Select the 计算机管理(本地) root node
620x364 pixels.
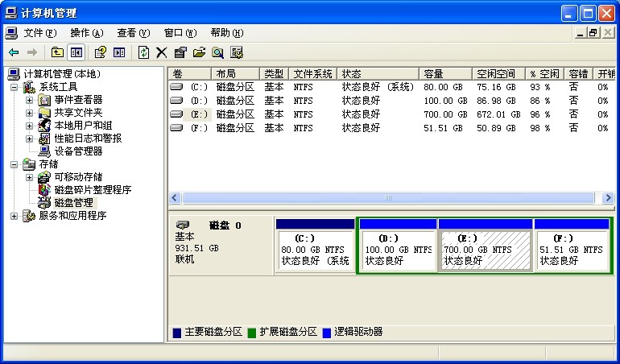(62, 74)
